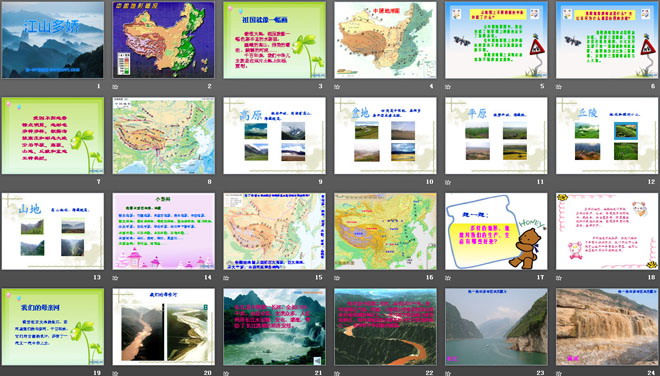Click the star icon under slide 14
This screenshot has width=660, height=376.
click(x=115, y=278)
